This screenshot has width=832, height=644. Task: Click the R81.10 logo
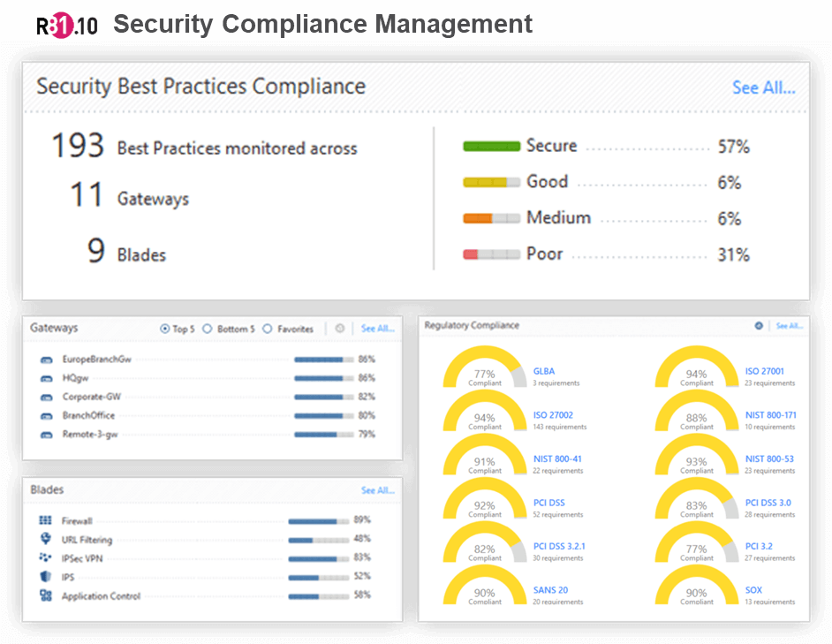click(67, 25)
